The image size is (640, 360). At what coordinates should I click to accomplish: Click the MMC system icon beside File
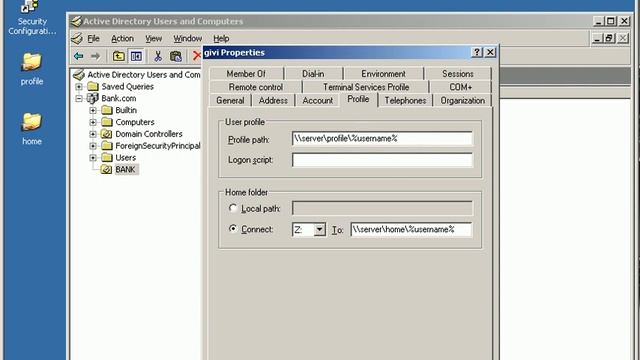77,38
